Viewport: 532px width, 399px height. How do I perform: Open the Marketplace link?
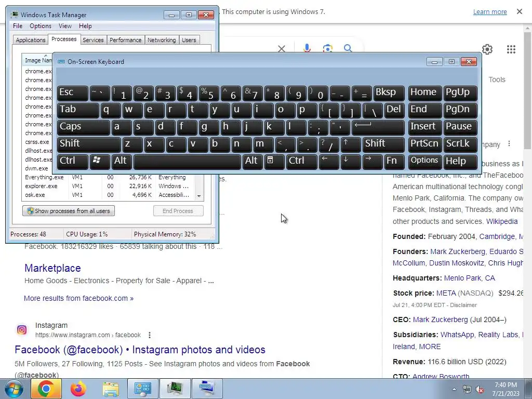pyautogui.click(x=52, y=268)
